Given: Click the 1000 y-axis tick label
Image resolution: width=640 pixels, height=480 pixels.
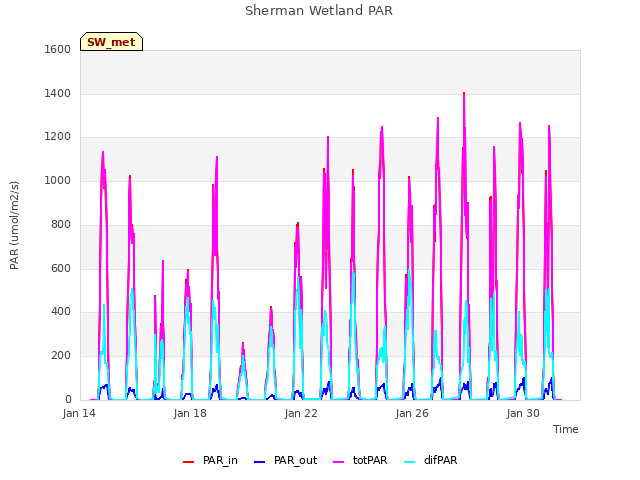Looking at the screenshot, I should tap(58, 180).
